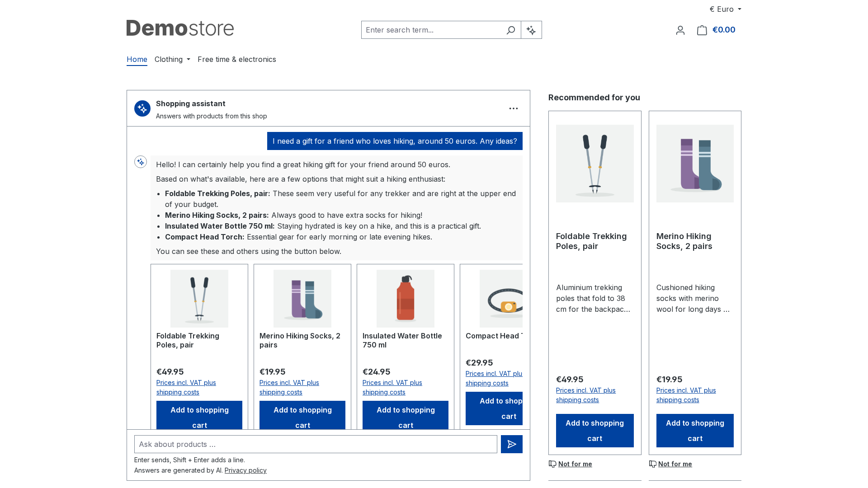This screenshot has width=868, height=488.
Task: Click thumbs-down icon under Foldable Trekking Poles
Action: (x=552, y=464)
